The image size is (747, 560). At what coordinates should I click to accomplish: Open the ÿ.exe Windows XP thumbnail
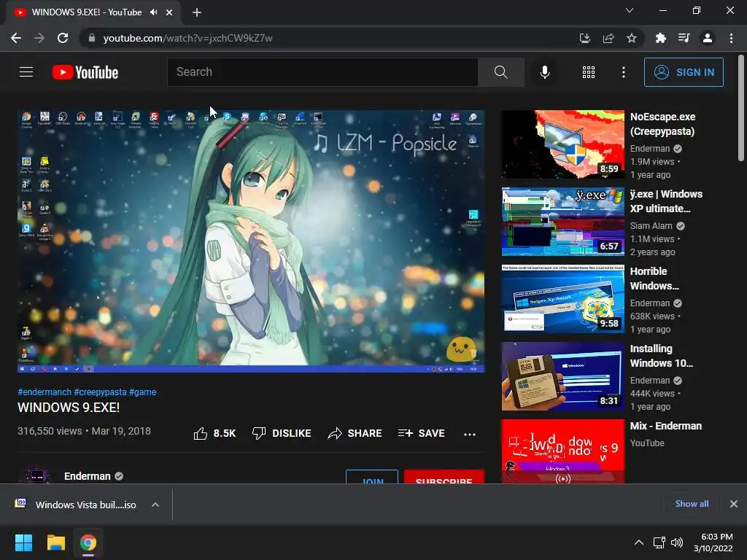pos(562,222)
